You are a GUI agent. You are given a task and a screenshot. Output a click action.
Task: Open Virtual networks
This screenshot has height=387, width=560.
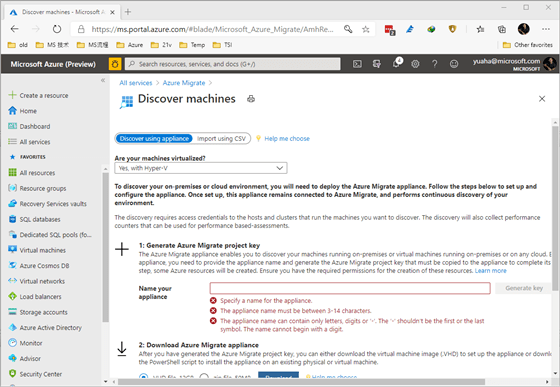[x=37, y=281]
